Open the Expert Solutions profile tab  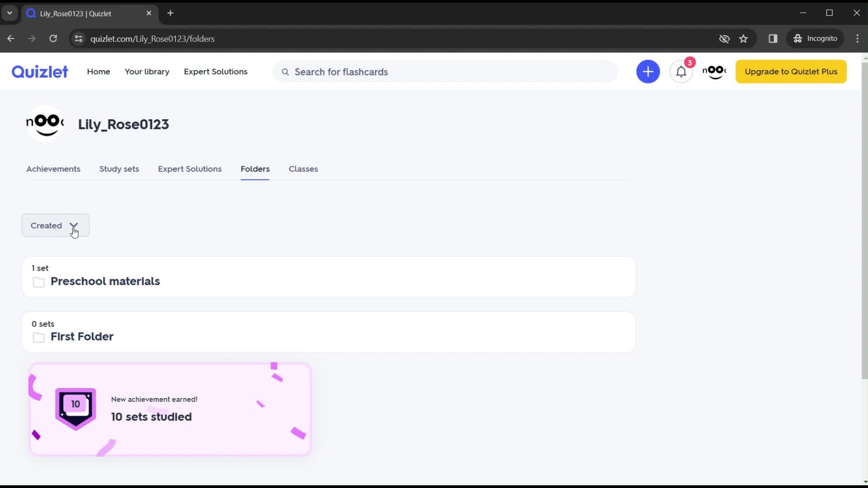coord(190,169)
